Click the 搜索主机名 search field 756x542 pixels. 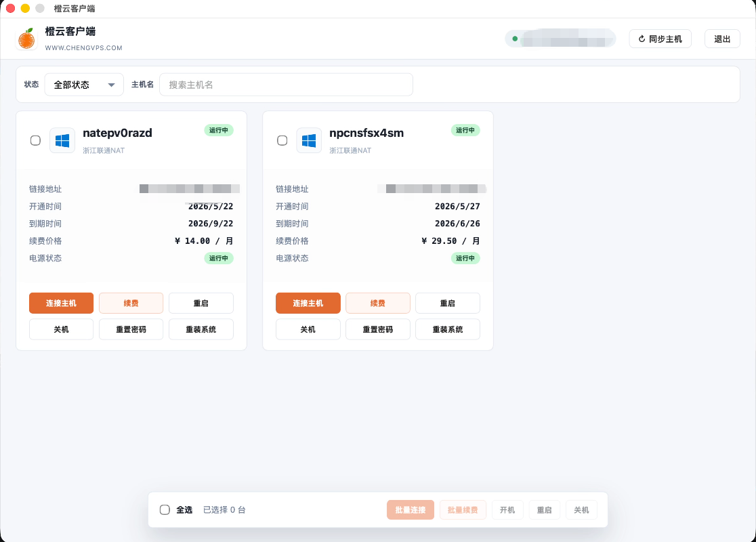click(286, 85)
